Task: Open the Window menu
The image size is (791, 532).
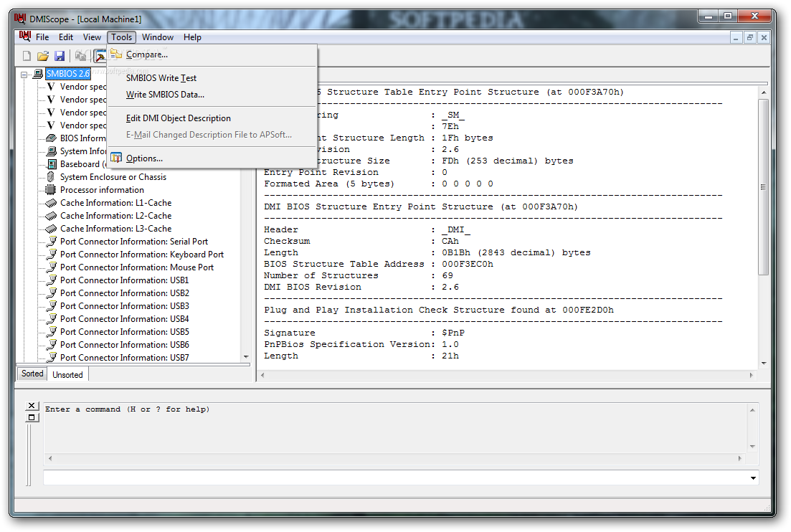Action: coord(157,37)
